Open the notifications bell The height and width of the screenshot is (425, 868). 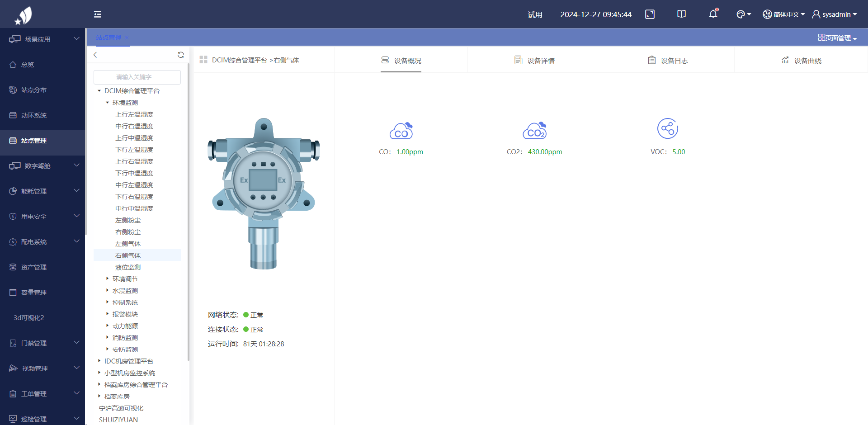[713, 14]
